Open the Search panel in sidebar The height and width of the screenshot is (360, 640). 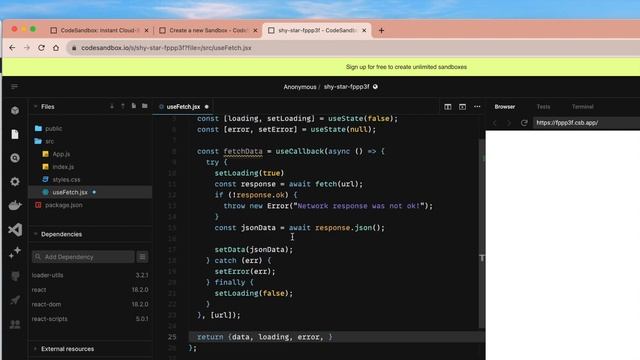[15, 158]
